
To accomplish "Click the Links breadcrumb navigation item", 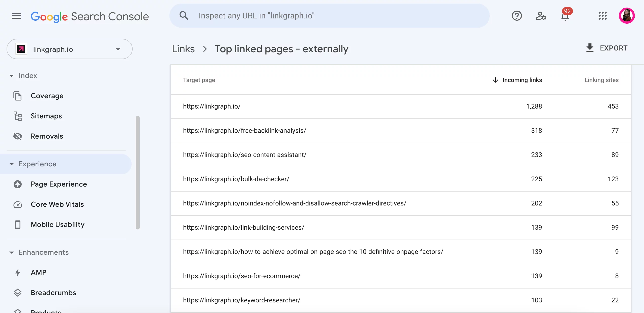I will 183,48.
